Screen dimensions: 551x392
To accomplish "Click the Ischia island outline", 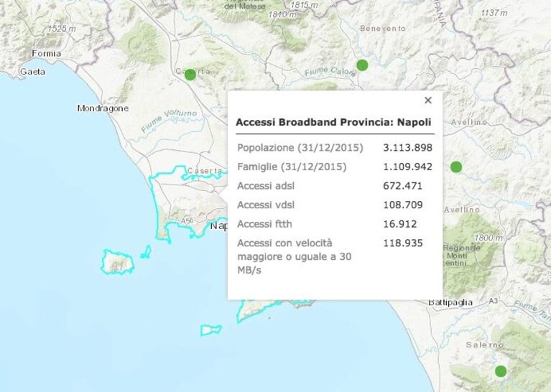I will coord(118,262).
